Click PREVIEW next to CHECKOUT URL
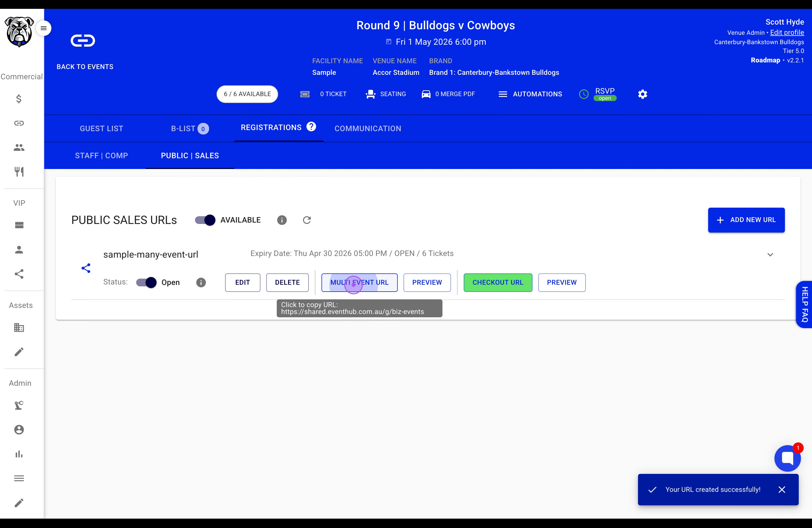This screenshot has height=528, width=812. (562, 283)
